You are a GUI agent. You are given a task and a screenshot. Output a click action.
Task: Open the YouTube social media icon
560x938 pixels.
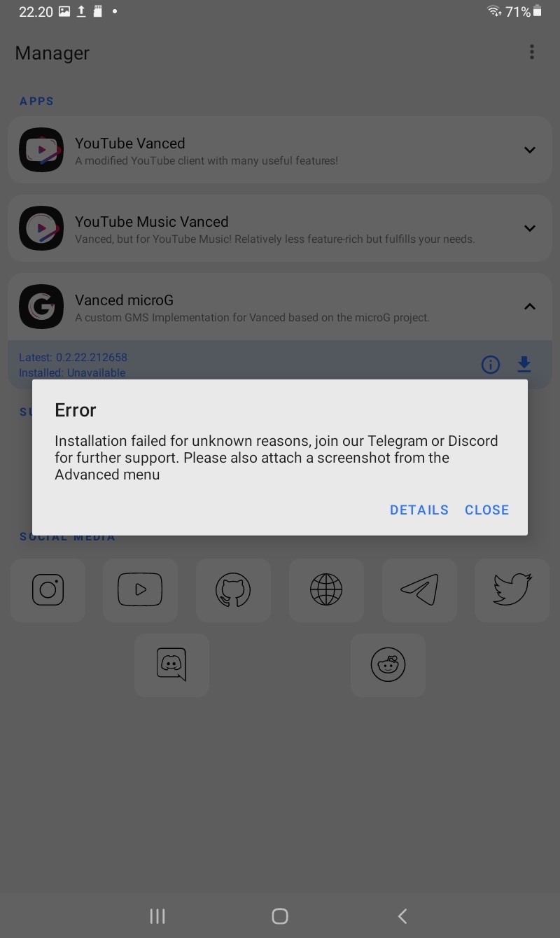[140, 590]
